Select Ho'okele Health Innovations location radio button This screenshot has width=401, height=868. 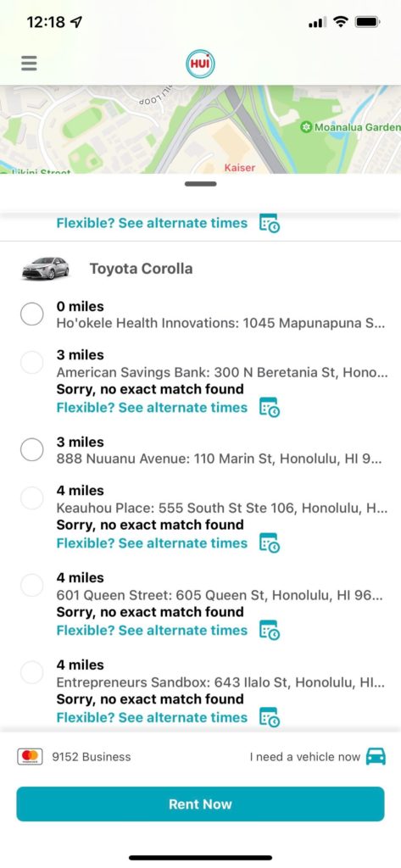coord(32,314)
